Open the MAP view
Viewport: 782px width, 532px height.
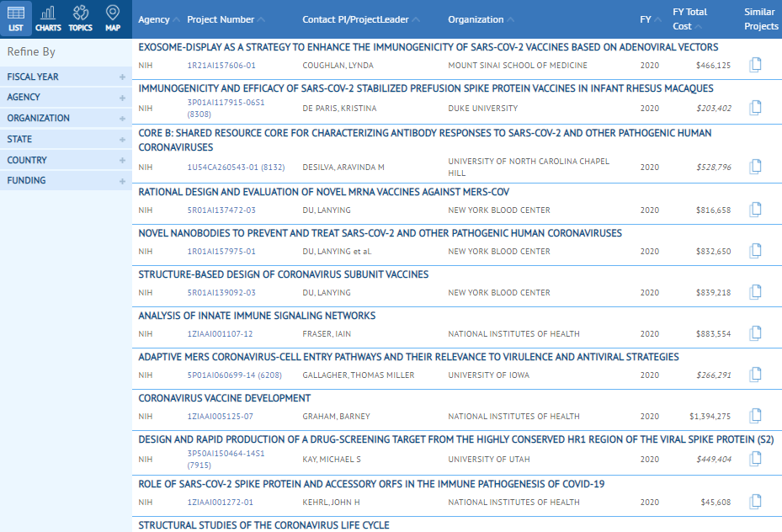pyautogui.click(x=113, y=19)
